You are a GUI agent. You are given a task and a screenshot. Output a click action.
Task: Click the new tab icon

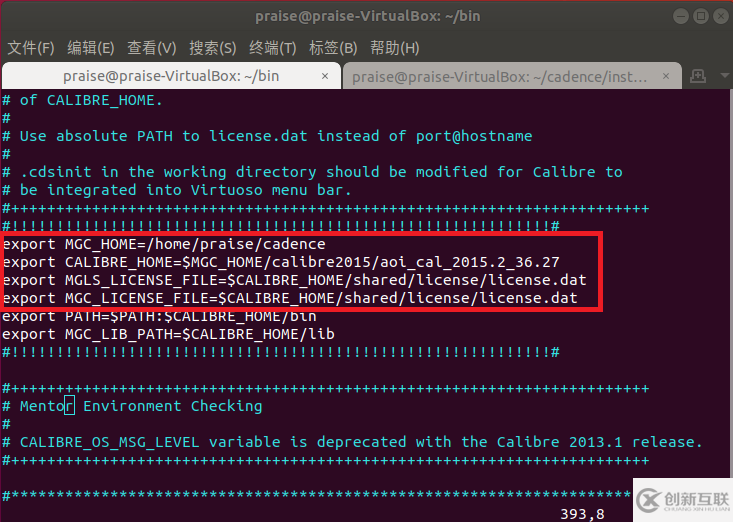pos(698,76)
